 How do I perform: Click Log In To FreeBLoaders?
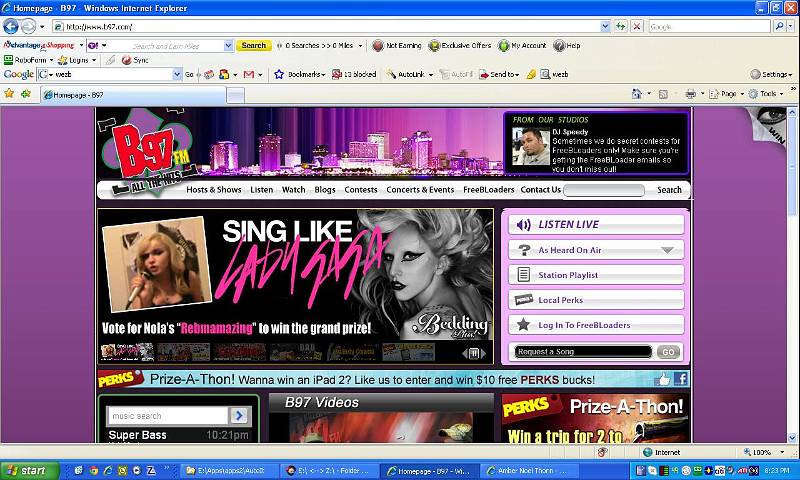596,325
